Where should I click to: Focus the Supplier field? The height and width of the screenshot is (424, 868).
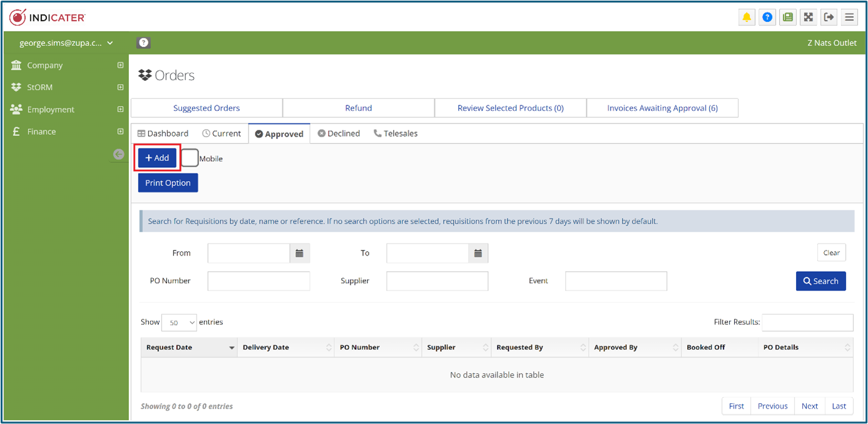(x=437, y=281)
